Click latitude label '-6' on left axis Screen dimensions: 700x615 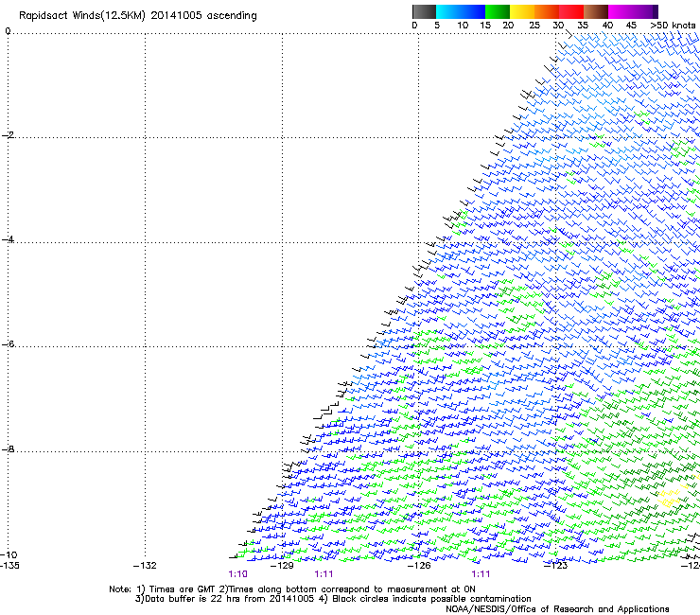[8, 343]
